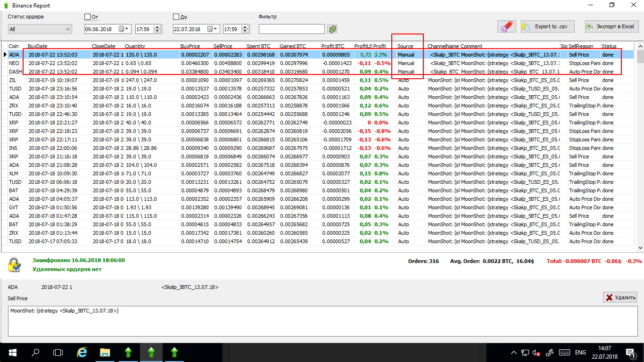Screen dimensions: 644x362
Task: Increase the 'От' time with the up spinner arrow
Action: coord(157,27)
